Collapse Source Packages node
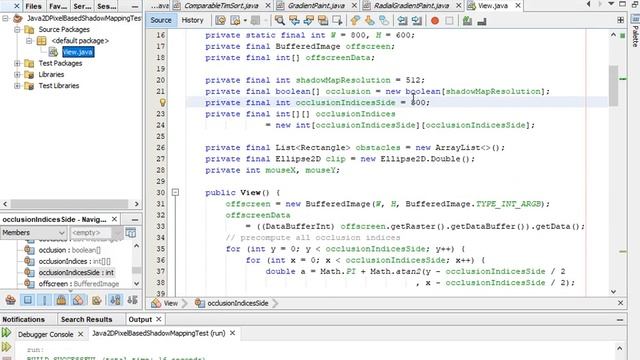This screenshot has height=360, width=640. 17,29
